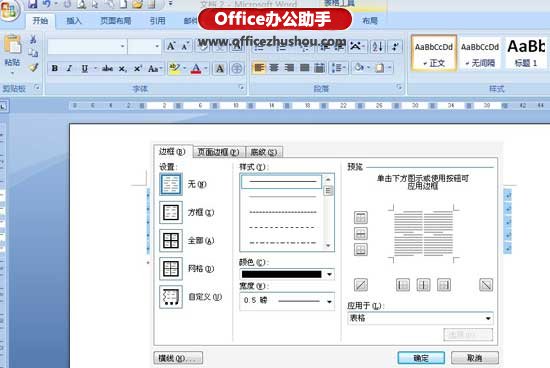The image size is (550, 368).
Task: Open the 应用于 dropdown showing 表格
Action: coord(488,318)
